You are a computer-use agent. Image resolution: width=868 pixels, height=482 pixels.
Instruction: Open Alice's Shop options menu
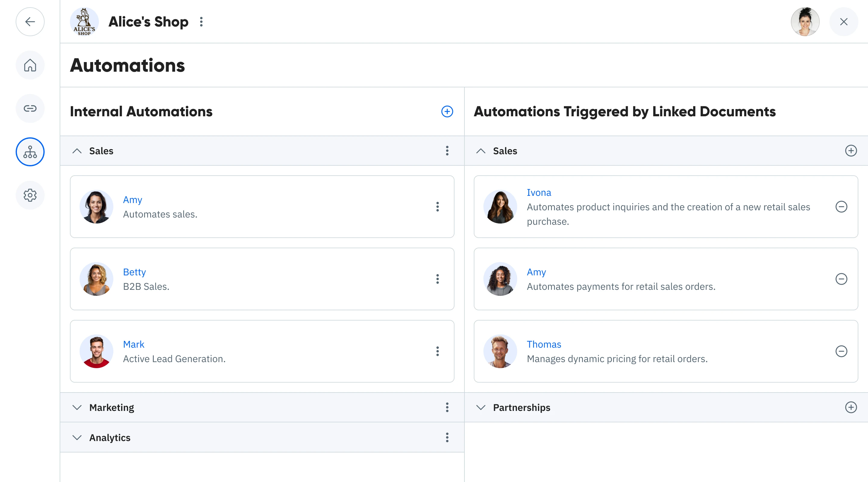[x=201, y=22]
